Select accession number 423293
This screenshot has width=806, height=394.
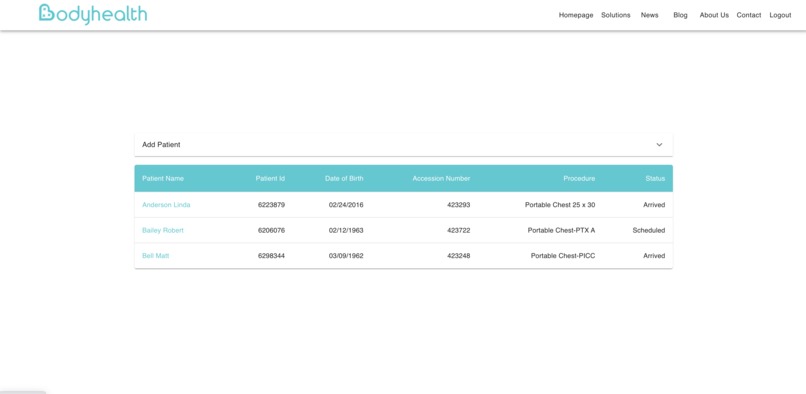[459, 205]
